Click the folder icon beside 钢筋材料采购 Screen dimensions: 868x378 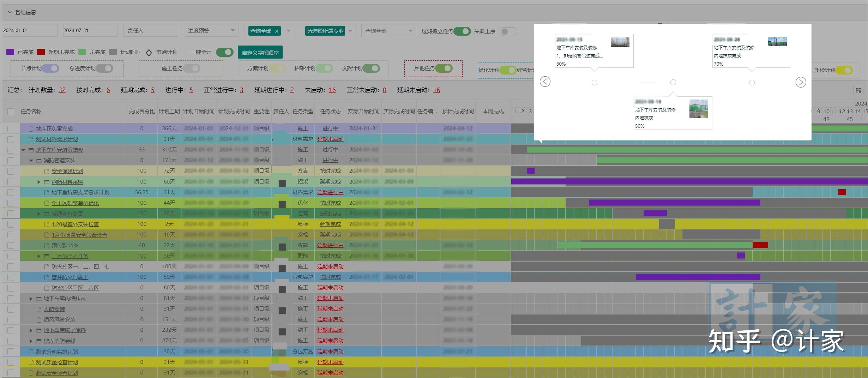coord(47,182)
